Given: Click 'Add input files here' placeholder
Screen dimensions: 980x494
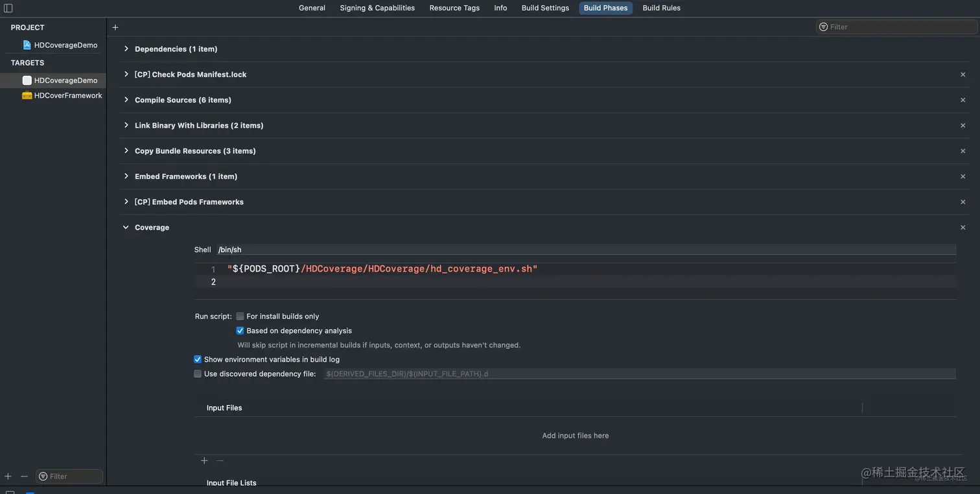Looking at the screenshot, I should [x=576, y=436].
